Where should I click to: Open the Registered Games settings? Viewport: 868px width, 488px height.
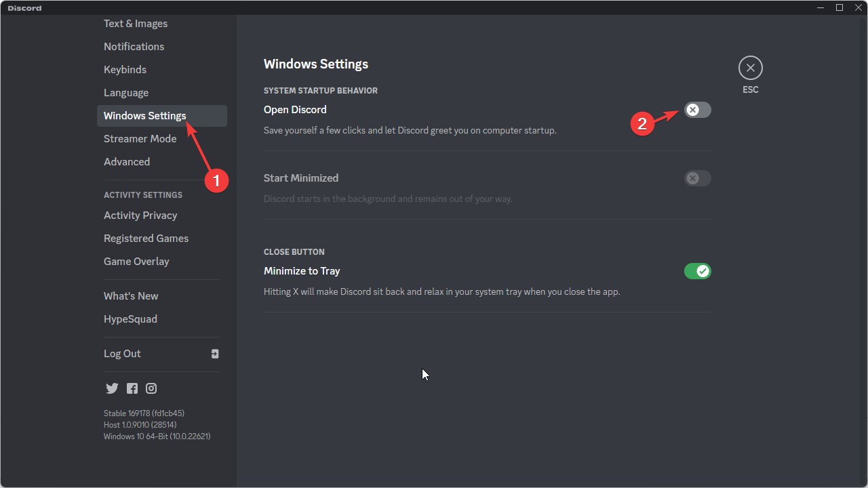click(x=146, y=238)
